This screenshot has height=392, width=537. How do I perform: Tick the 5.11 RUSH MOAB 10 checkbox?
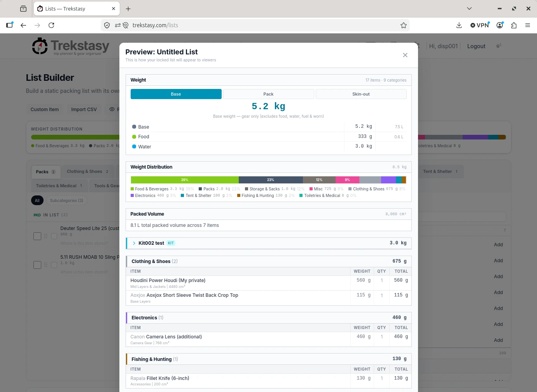[37, 265]
